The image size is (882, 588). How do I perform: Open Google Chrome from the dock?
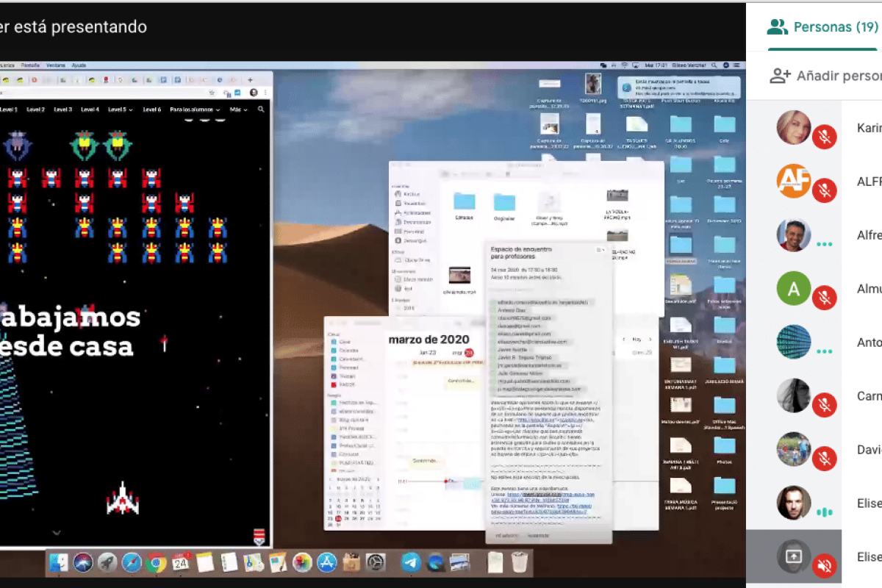[x=156, y=563]
